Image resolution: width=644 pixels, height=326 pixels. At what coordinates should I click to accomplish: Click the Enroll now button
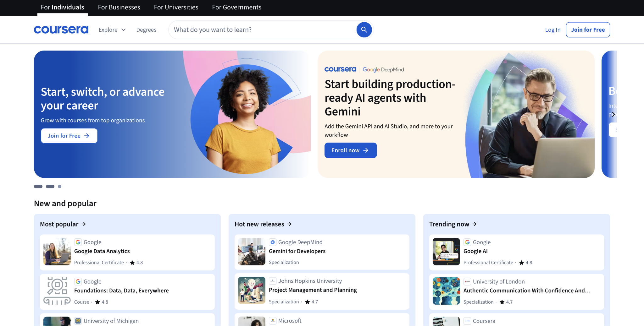coord(351,150)
